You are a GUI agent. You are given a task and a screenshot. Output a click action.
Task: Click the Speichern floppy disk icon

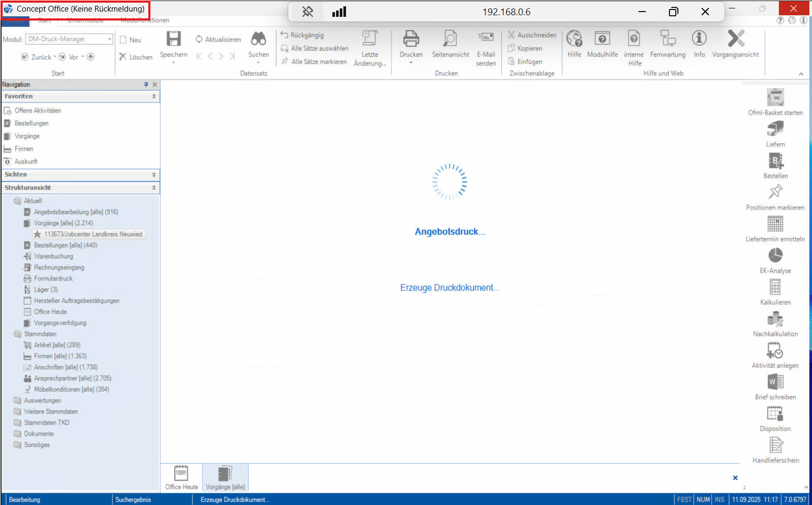coord(174,39)
